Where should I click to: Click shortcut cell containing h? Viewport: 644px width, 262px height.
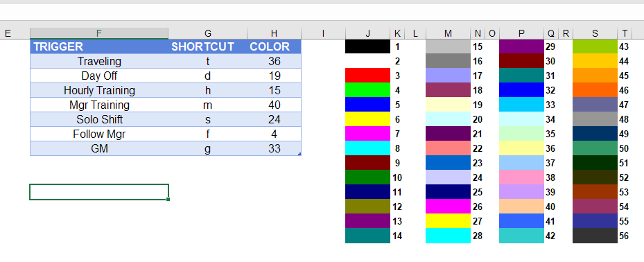(208, 90)
